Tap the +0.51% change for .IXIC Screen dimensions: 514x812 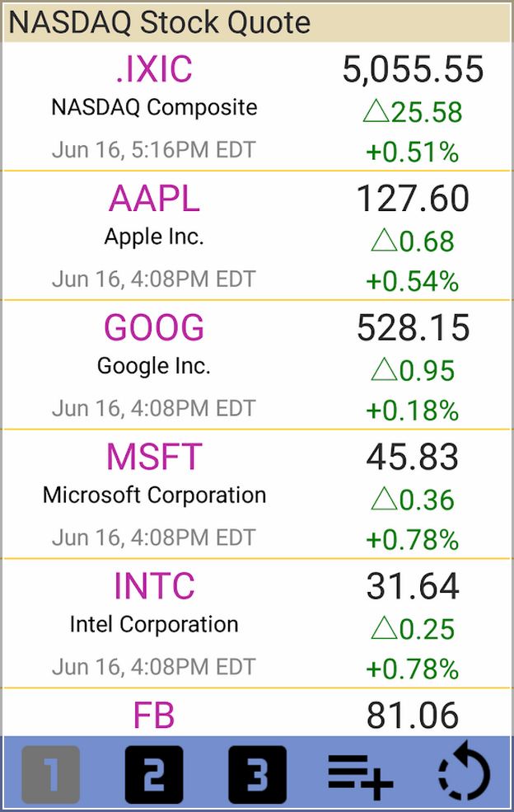click(413, 153)
